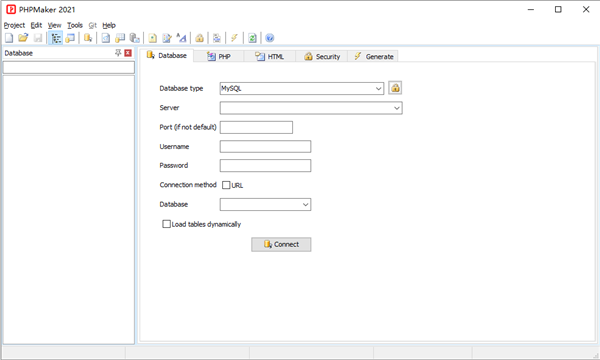The image size is (600, 360).
Task: Close the PHPMaker window
Action: (586, 9)
